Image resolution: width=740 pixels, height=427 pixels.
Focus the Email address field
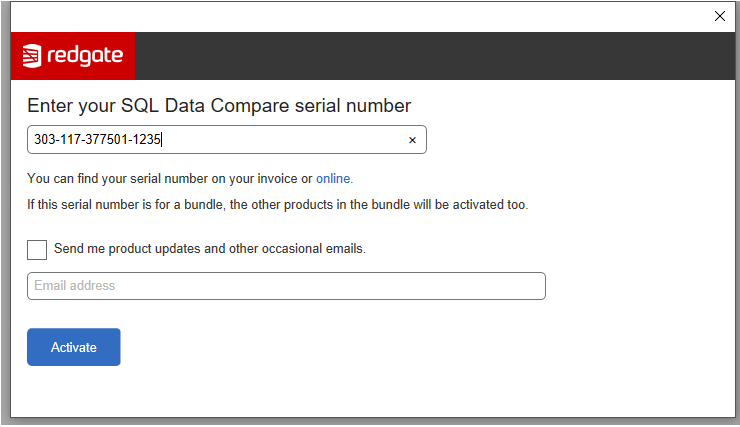pyautogui.click(x=286, y=286)
